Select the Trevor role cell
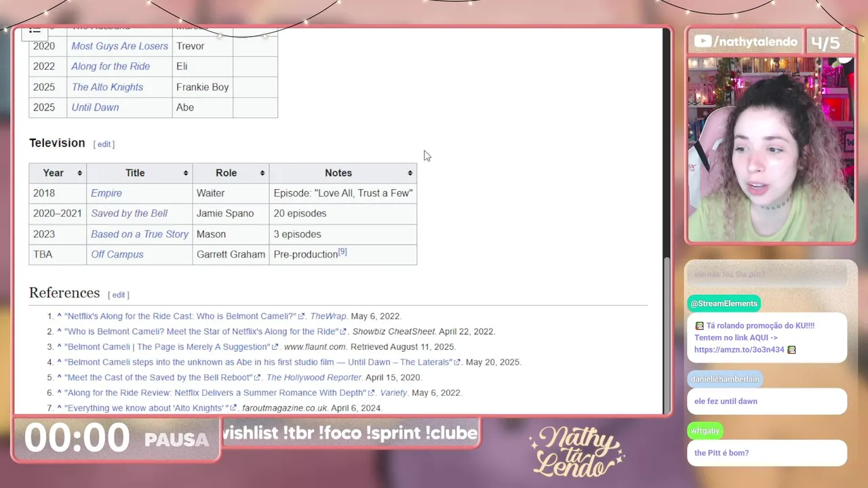Image resolution: width=868 pixels, height=488 pixels. pos(202,46)
